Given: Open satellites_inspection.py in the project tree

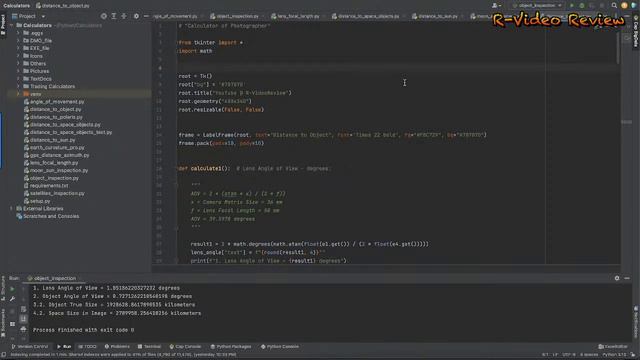Looking at the screenshot, I should pos(54,193).
